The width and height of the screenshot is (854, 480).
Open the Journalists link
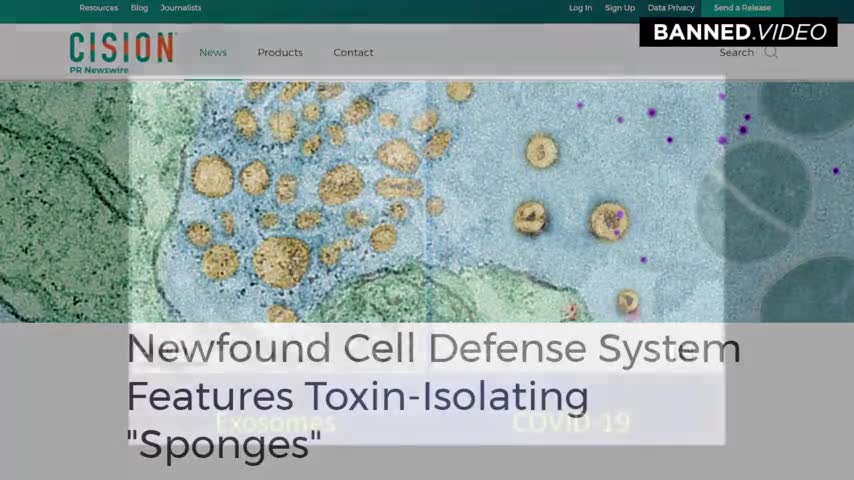pyautogui.click(x=181, y=8)
